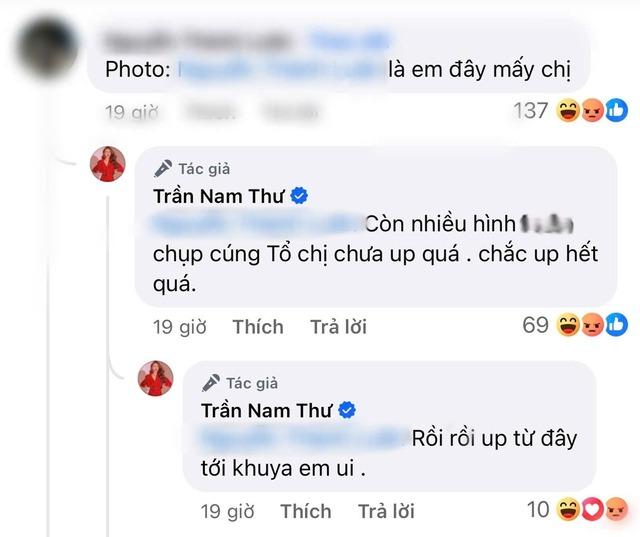Click the Thích button under the first Trần Nam Thư reply
The width and height of the screenshot is (640, 537).
click(258, 327)
